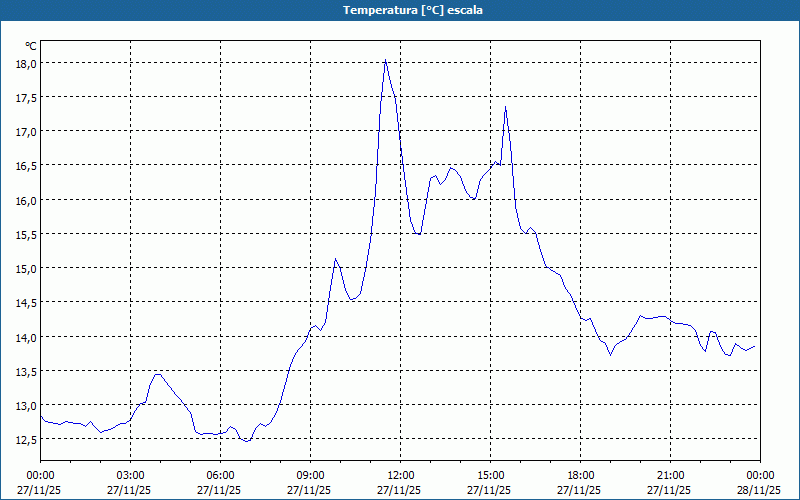Click the 16,5 y-axis value

[x=26, y=166]
